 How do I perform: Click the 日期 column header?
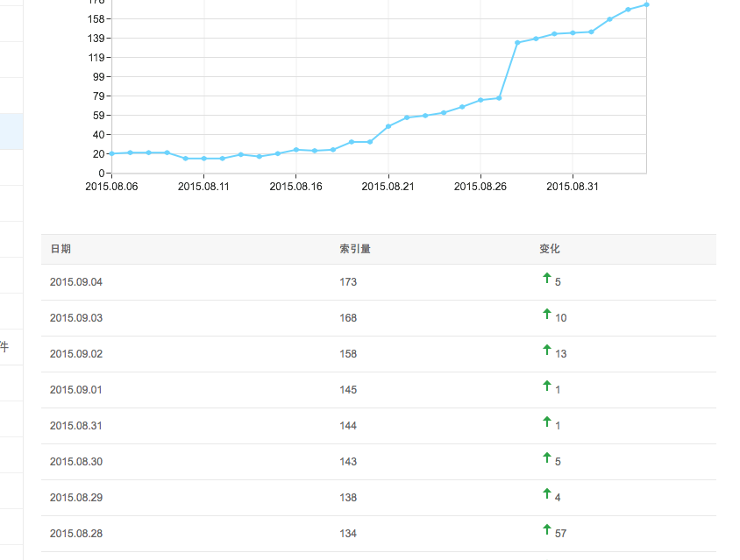point(60,249)
